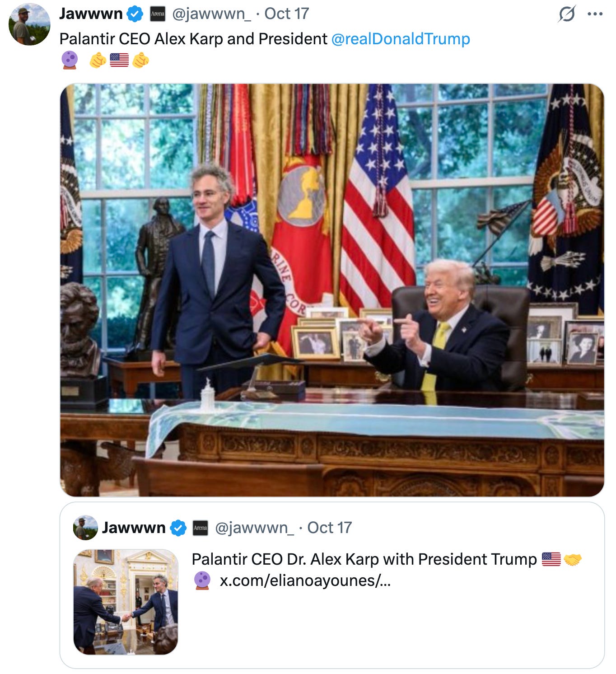
Task: Click the handshake emoji in quoted post
Action: 573,560
